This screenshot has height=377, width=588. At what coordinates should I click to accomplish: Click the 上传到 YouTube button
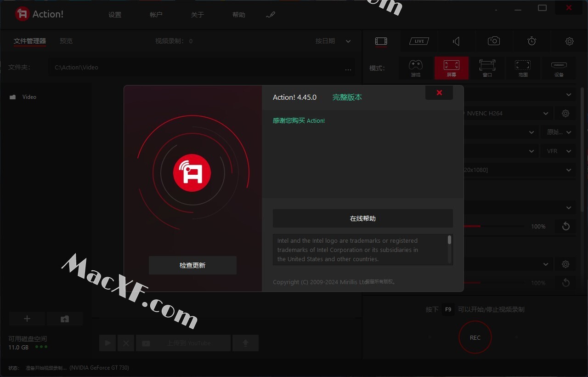(x=183, y=343)
